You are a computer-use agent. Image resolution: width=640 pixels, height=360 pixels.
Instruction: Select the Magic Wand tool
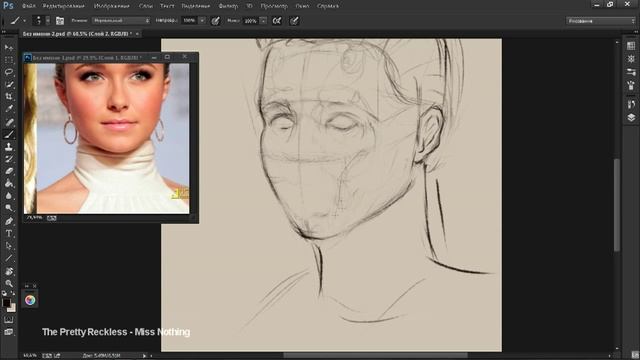pos(9,84)
